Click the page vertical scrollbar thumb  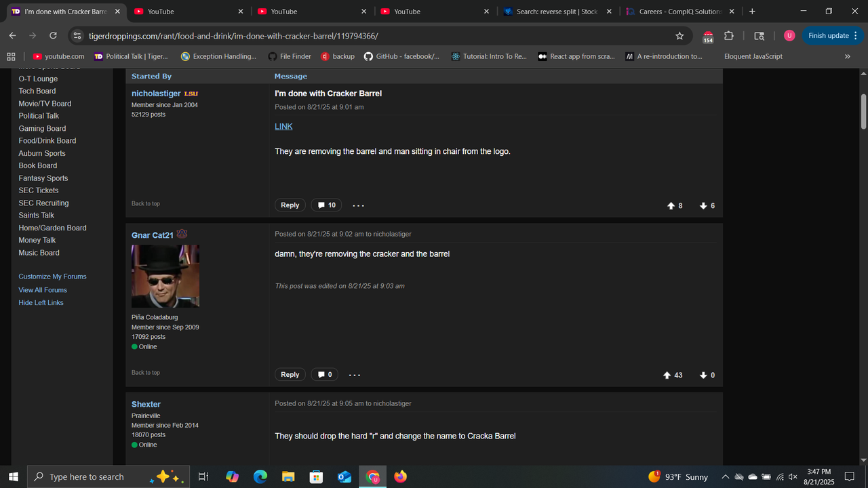pyautogui.click(x=863, y=112)
